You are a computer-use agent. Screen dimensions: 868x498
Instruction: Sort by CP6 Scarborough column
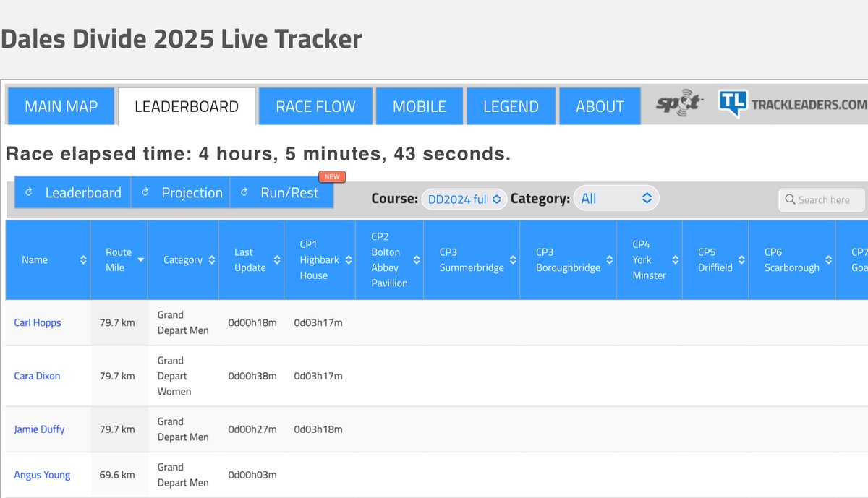pos(792,260)
